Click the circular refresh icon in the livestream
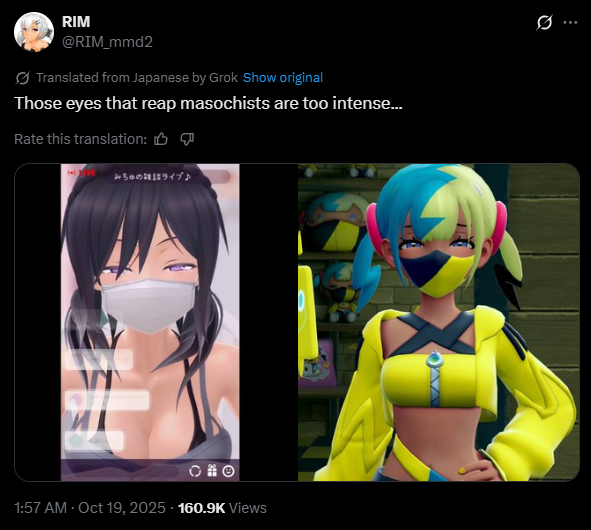Screen dimensions: 591x530 pyautogui.click(x=195, y=471)
